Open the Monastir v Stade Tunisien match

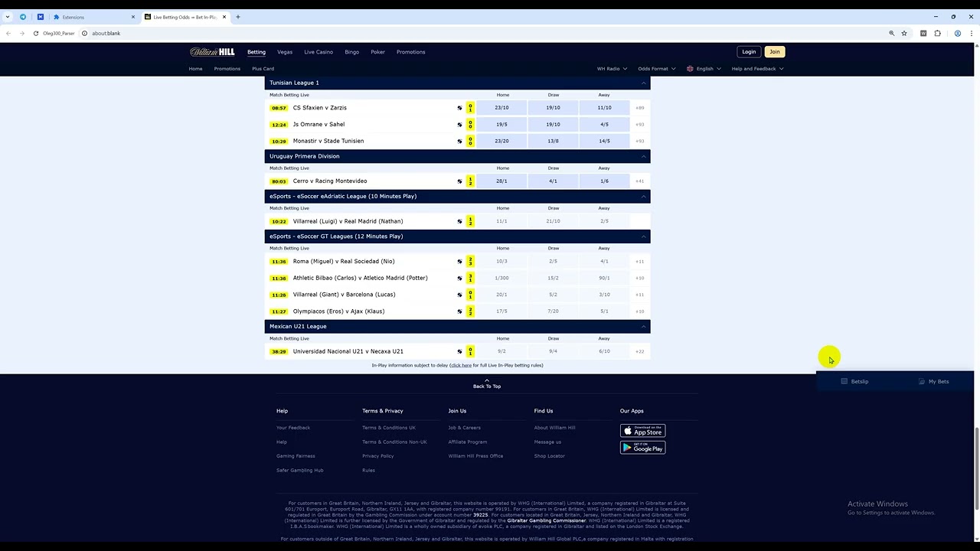[x=328, y=142]
